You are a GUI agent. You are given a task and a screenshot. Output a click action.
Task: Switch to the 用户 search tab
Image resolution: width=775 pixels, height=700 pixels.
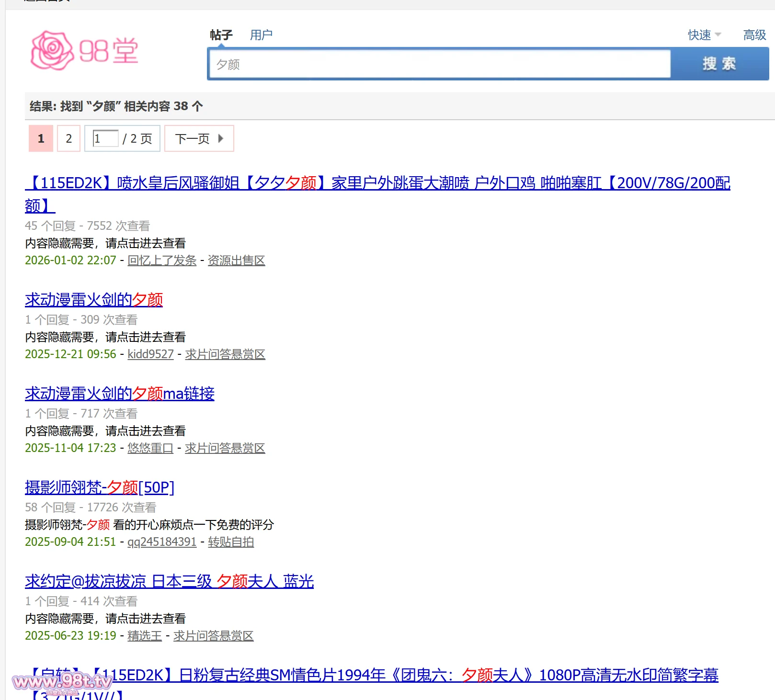point(261,35)
